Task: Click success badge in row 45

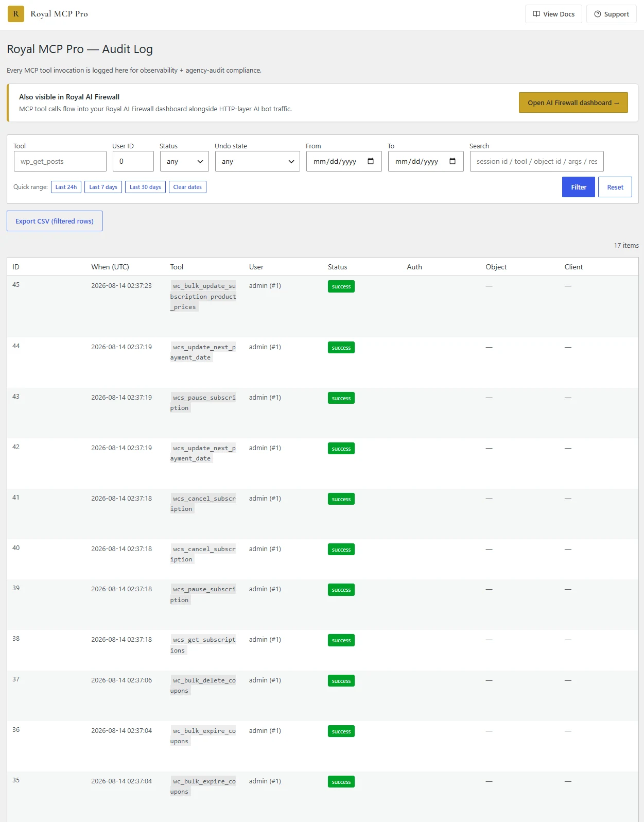Action: coord(341,286)
